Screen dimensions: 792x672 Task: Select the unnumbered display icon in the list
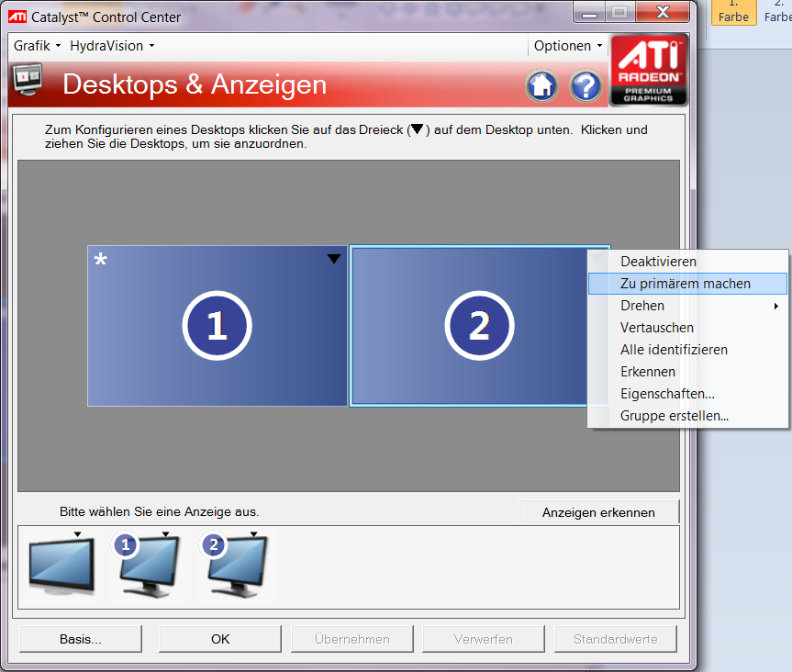[x=61, y=566]
